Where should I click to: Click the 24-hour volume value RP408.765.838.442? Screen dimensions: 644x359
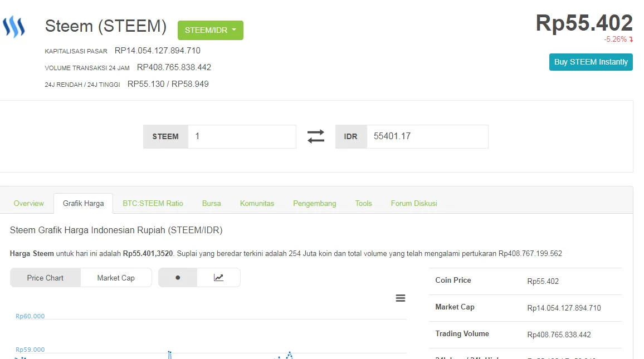[174, 67]
